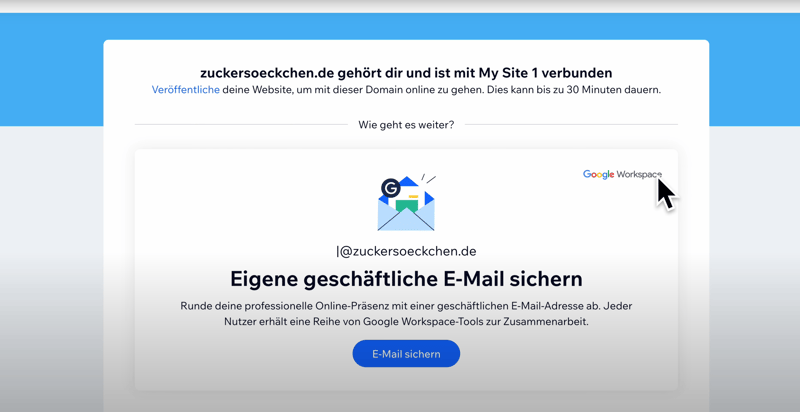Click the @zuckersoeckchen.de email address text
The height and width of the screenshot is (412, 800).
[408, 252]
